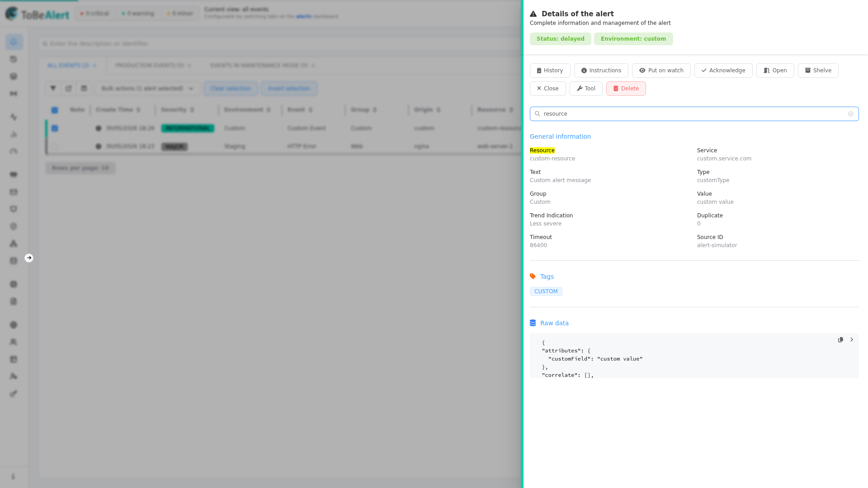Expand the left sidebar with arrow
Screen dimensions: 868x488
pos(29,258)
